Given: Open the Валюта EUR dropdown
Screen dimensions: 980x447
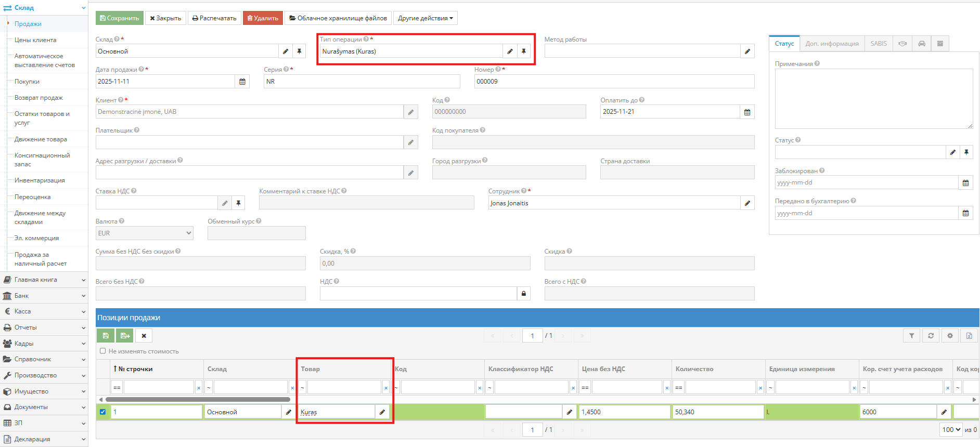Looking at the screenshot, I should coord(144,233).
